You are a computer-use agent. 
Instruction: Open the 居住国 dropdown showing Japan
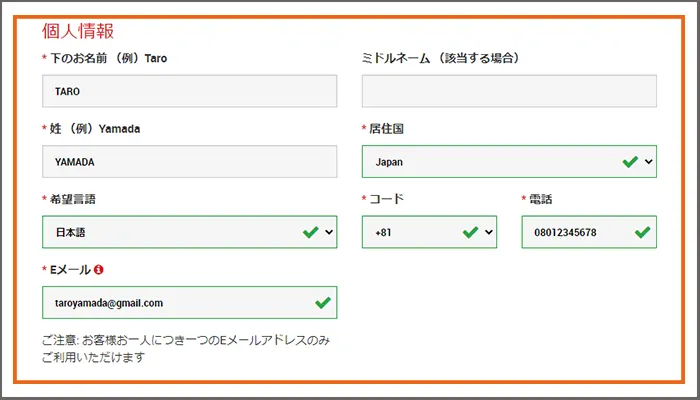click(509, 162)
